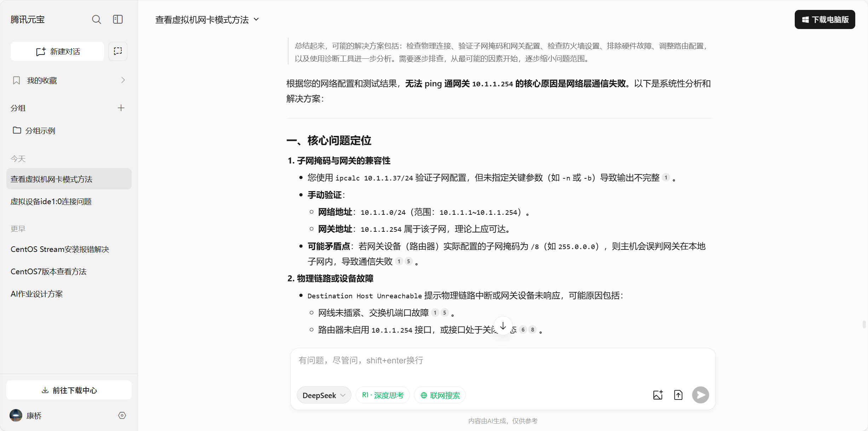Expand 我的收藏 favorites chevron
The image size is (868, 431).
(x=123, y=80)
